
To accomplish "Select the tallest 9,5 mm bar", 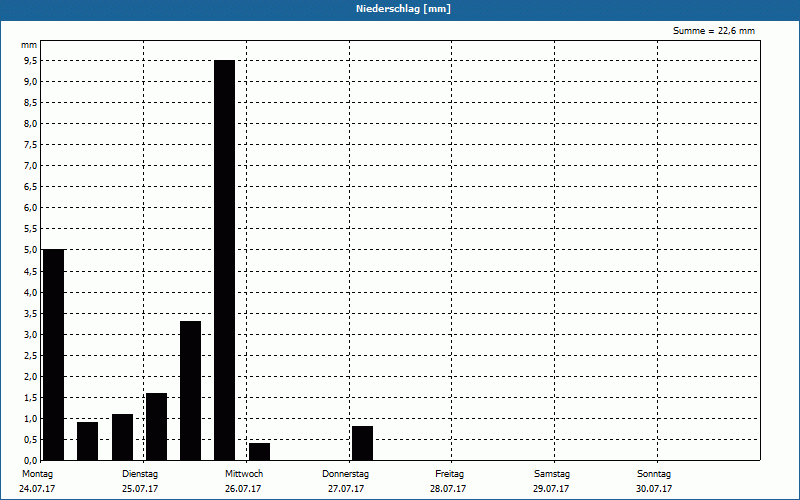I will coord(224,260).
